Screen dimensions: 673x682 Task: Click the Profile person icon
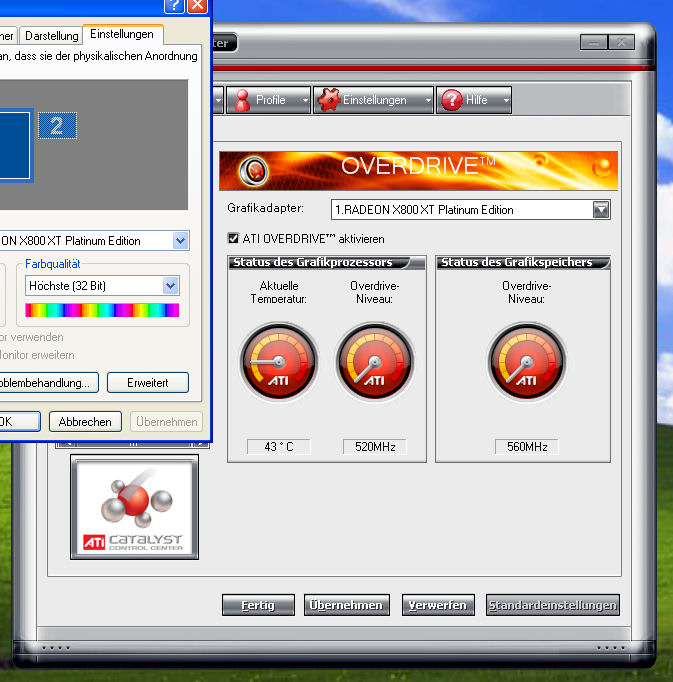tap(242, 100)
